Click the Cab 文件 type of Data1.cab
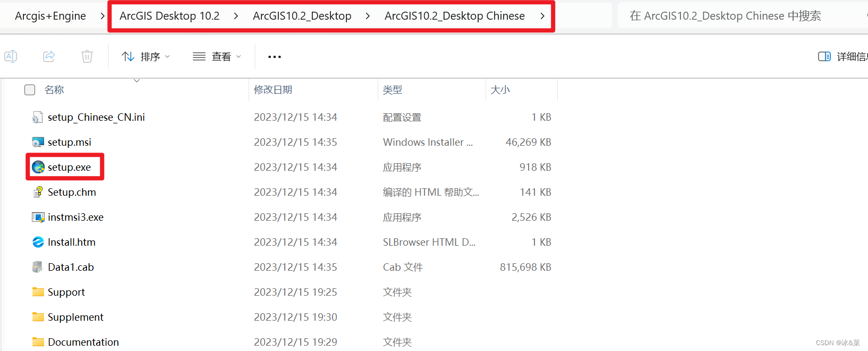This screenshot has width=868, height=351. tap(403, 267)
